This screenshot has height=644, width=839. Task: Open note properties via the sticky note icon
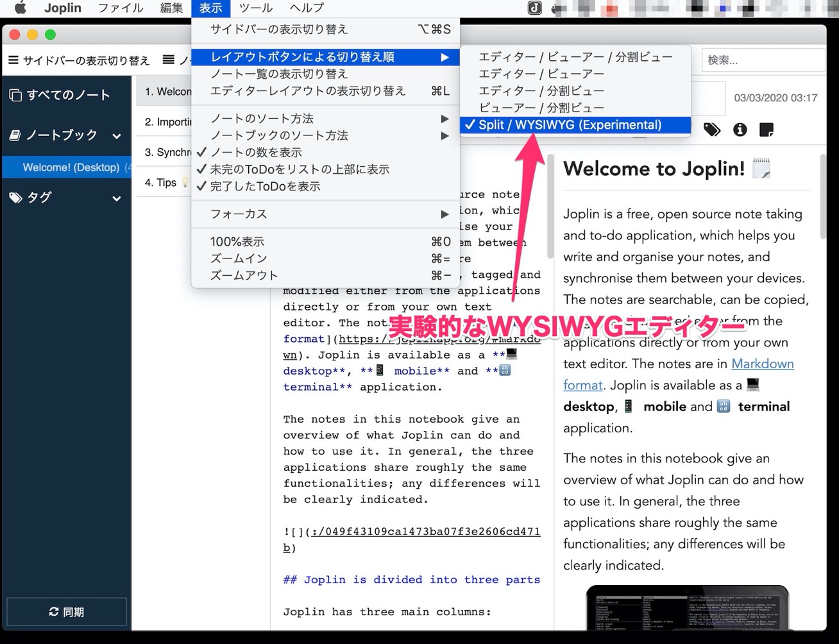point(766,130)
